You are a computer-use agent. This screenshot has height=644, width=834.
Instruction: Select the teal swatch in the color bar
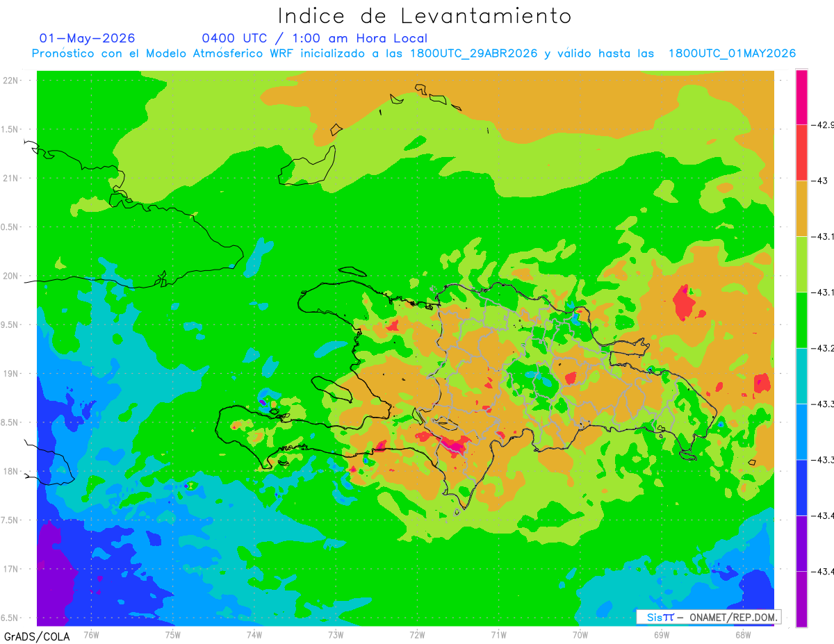click(x=801, y=376)
